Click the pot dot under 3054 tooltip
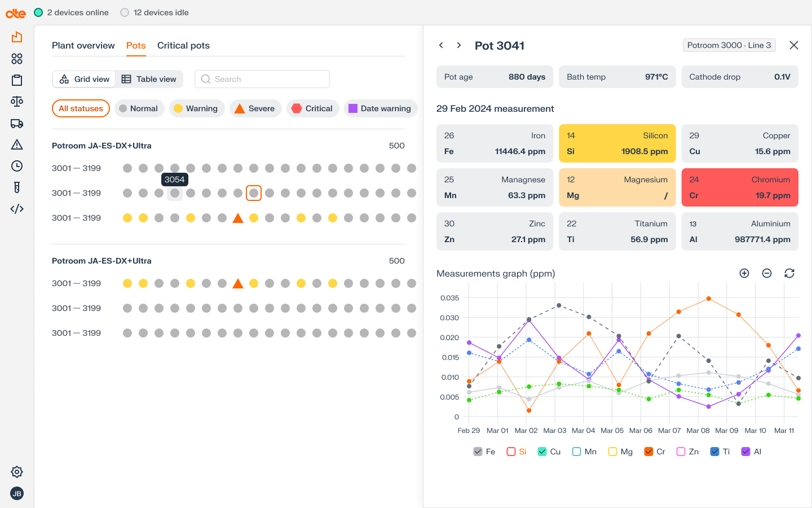812x508 pixels. [175, 193]
